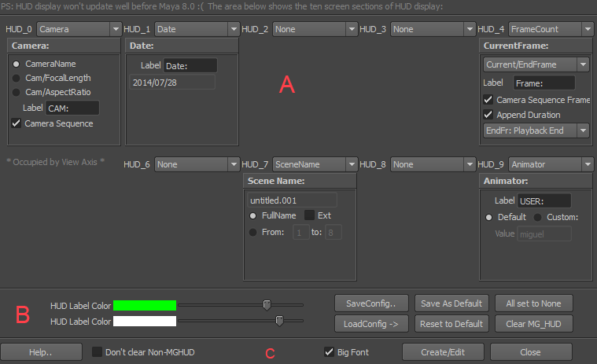Expand the HUD_9 Animator dropdown
This screenshot has width=597, height=364.
550,164
